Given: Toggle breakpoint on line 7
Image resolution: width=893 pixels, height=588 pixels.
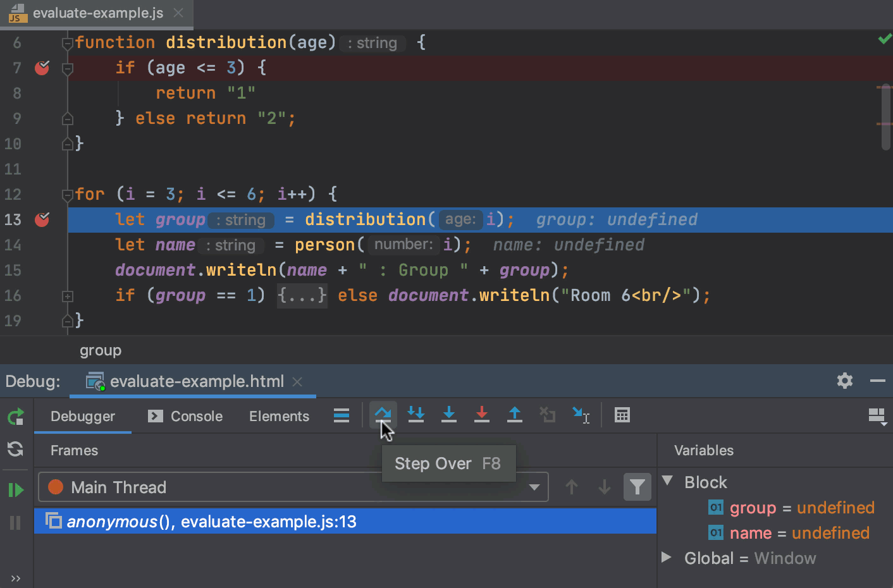Looking at the screenshot, I should tap(42, 68).
